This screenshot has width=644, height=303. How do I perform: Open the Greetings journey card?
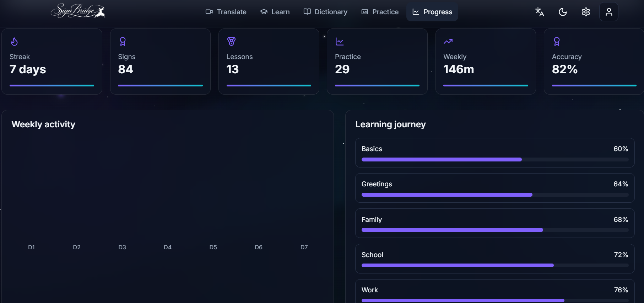tap(495, 188)
